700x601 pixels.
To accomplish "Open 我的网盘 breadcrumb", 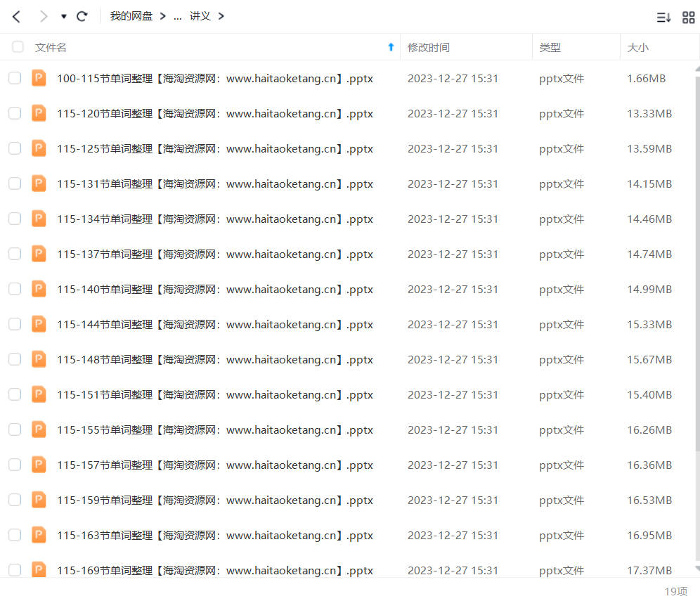I will point(131,16).
